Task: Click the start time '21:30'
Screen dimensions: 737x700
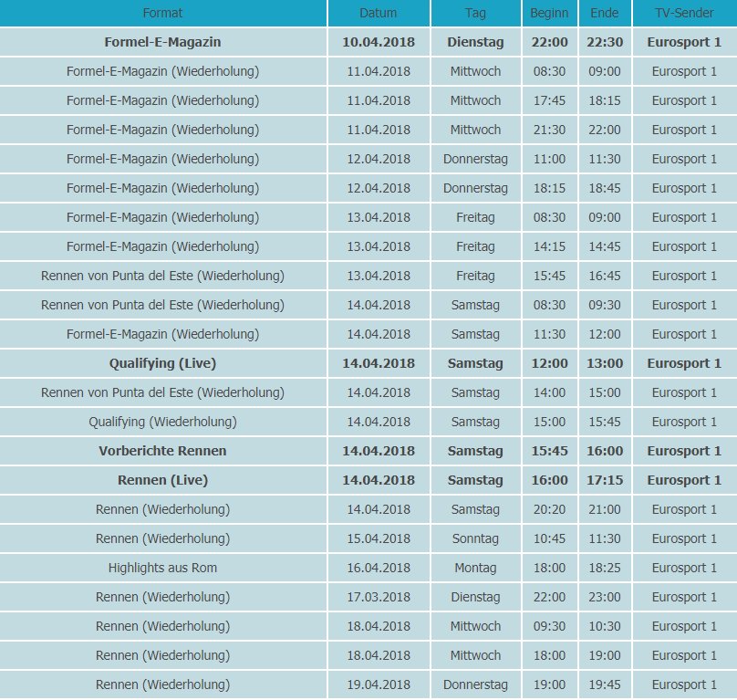Action: [x=549, y=130]
